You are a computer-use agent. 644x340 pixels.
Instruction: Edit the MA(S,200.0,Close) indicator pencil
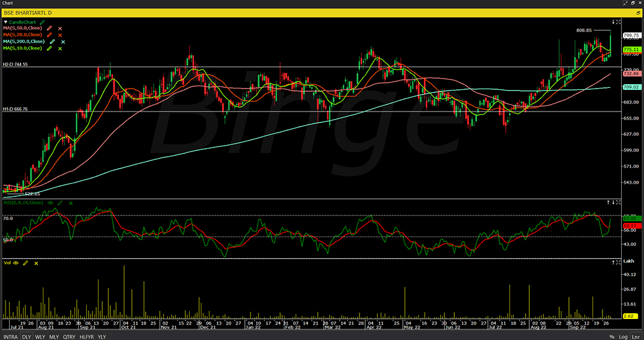click(52, 41)
